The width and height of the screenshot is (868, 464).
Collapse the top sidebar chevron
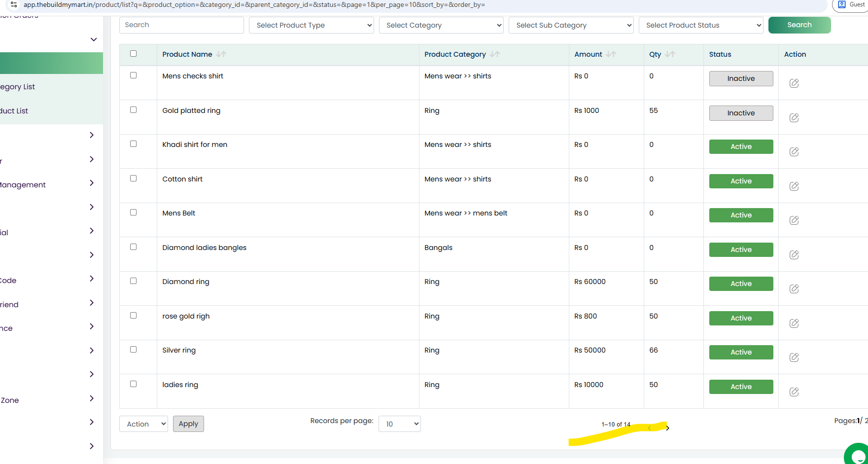pyautogui.click(x=94, y=39)
